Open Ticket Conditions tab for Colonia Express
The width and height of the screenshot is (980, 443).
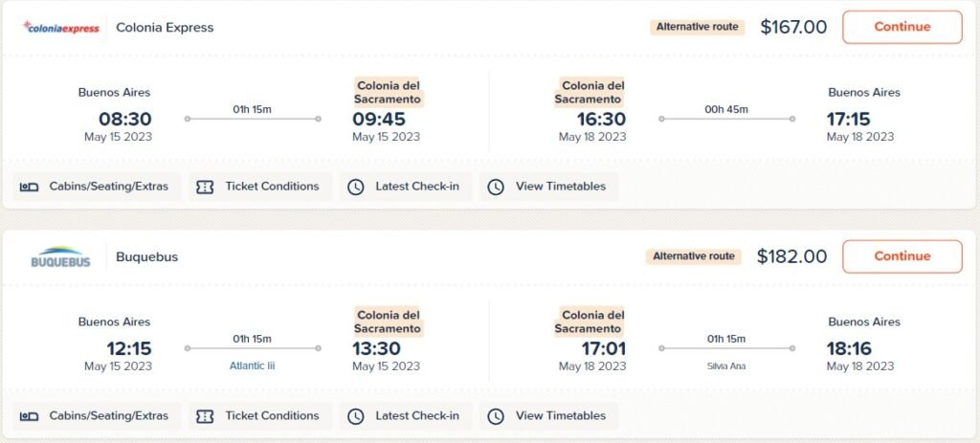click(260, 187)
